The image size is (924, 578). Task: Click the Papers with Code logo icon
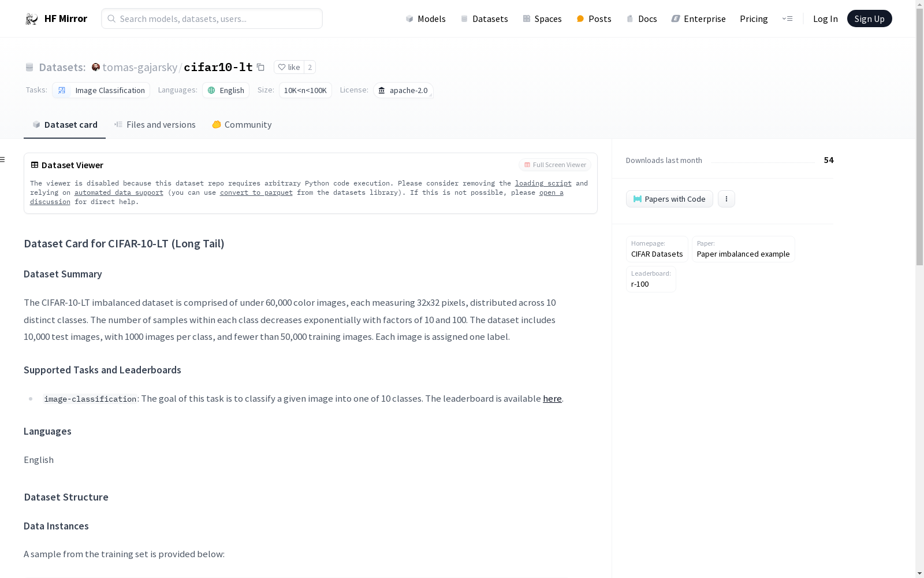click(x=638, y=199)
